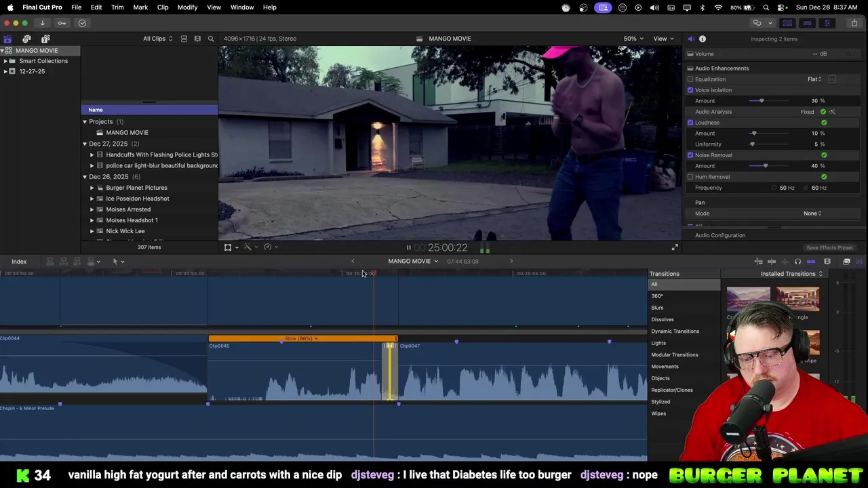
Task: Open the Window menu
Action: pos(242,7)
